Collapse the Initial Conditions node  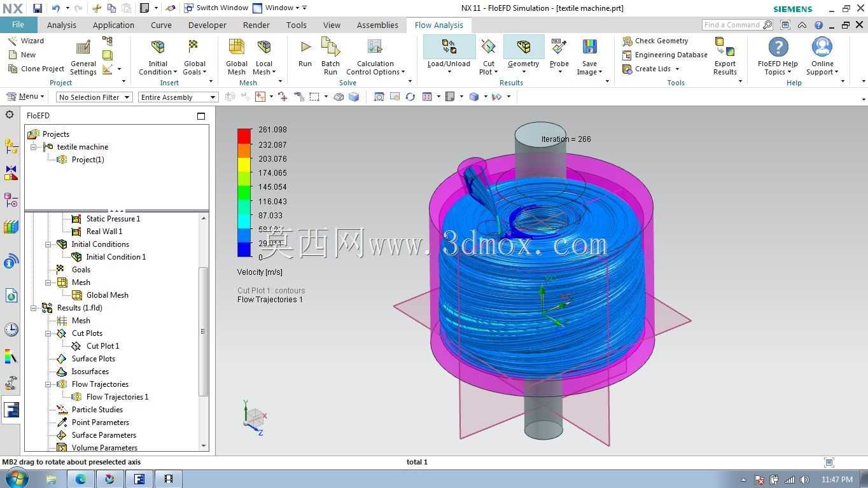click(48, 244)
